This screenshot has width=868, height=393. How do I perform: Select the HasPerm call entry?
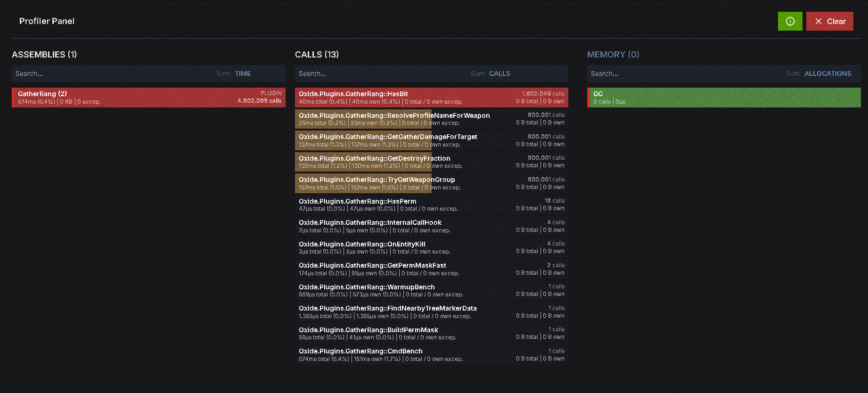(432, 205)
